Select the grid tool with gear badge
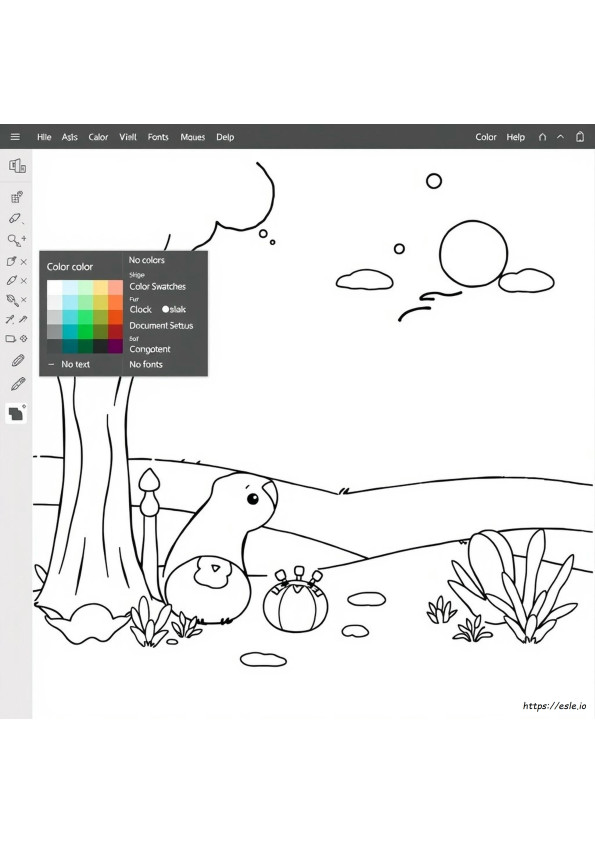Image resolution: width=595 pixels, height=842 pixels. point(17,197)
